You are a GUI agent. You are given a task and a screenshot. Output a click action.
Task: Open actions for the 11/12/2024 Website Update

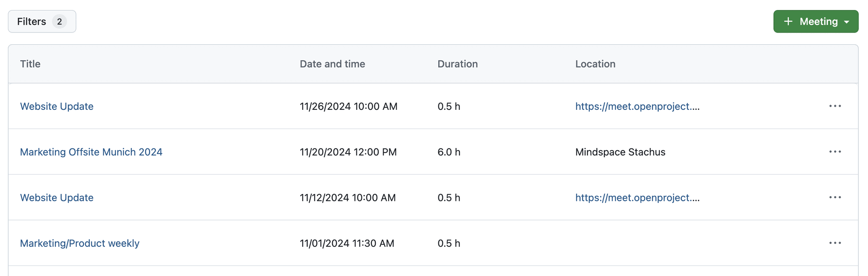(x=835, y=197)
